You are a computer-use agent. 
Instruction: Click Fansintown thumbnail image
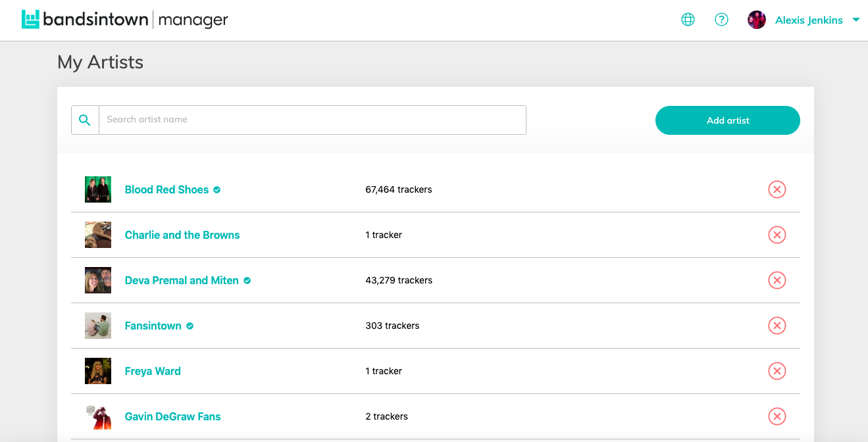(x=98, y=326)
